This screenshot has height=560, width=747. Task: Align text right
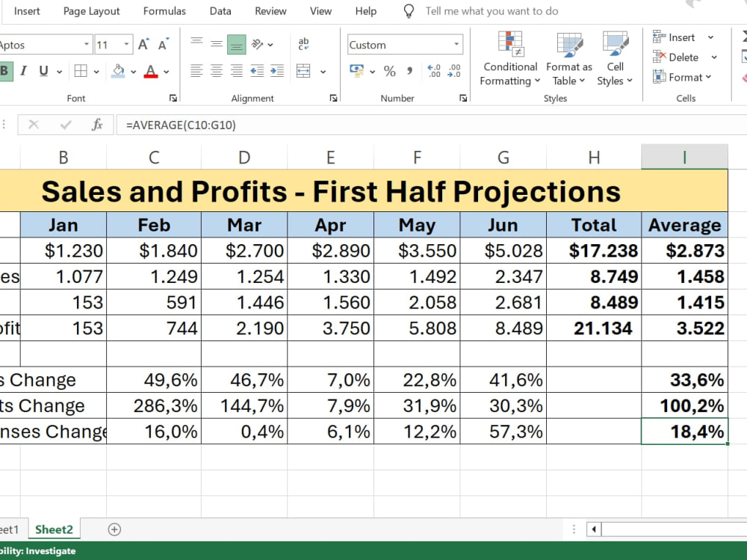click(237, 71)
